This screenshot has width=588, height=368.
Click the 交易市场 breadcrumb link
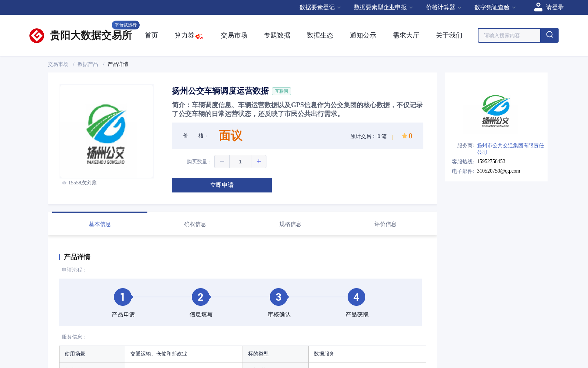tap(58, 64)
